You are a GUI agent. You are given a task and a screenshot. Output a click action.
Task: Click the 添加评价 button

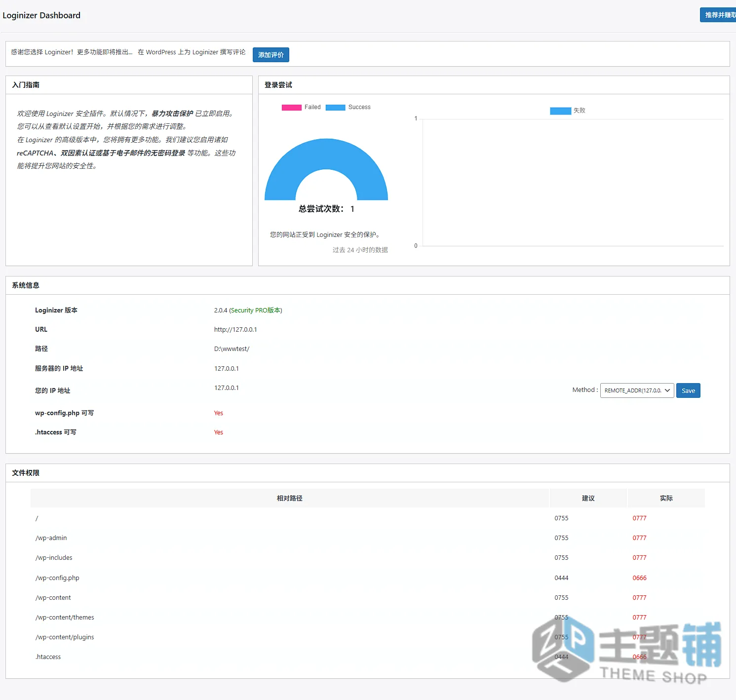pyautogui.click(x=271, y=55)
